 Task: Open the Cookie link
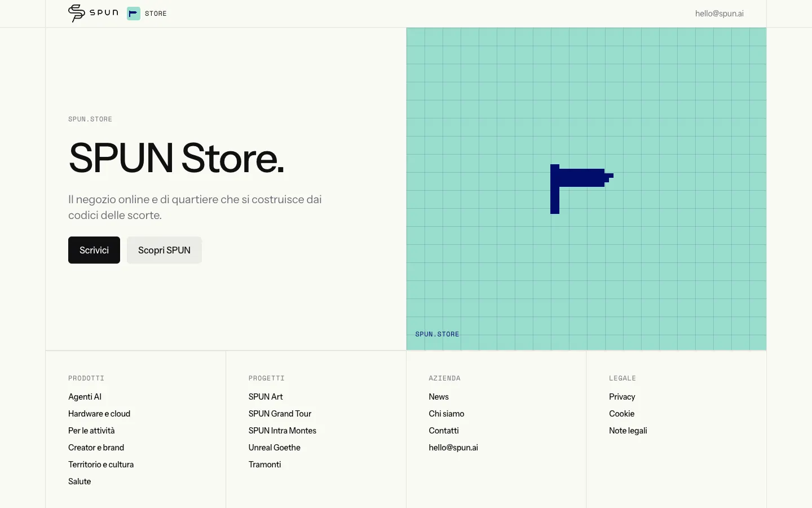(x=621, y=414)
